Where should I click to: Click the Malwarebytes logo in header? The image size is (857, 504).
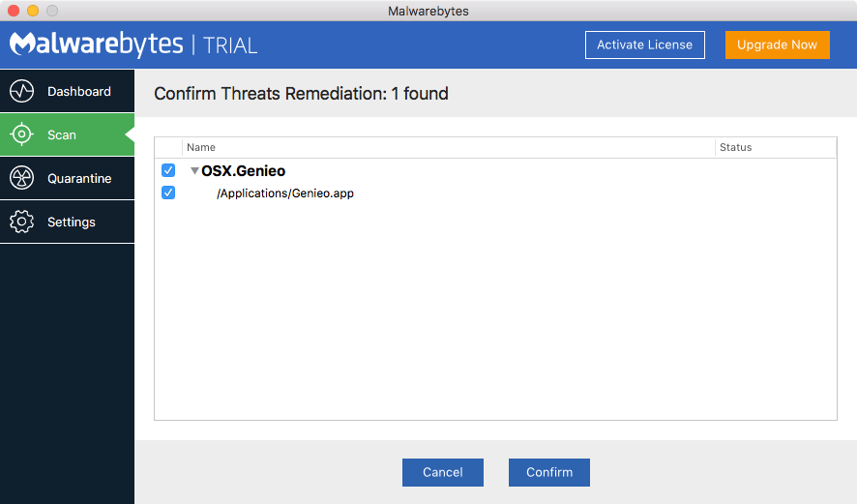96,44
